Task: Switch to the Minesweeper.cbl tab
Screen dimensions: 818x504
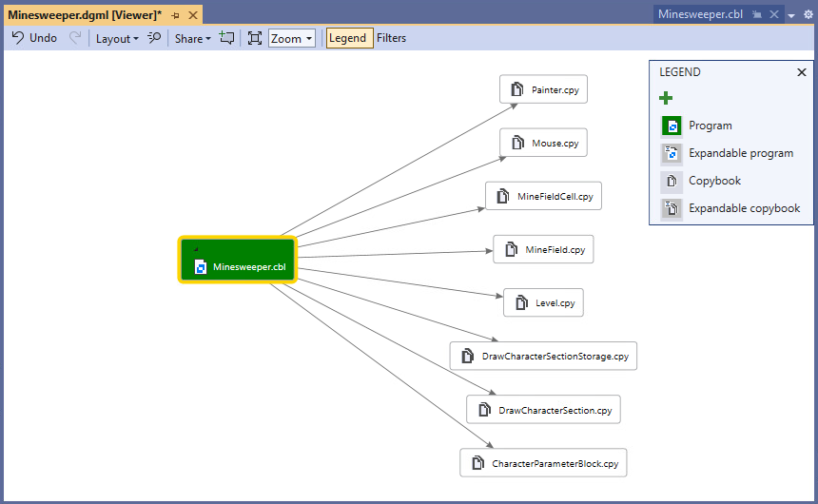Action: pyautogui.click(x=700, y=14)
